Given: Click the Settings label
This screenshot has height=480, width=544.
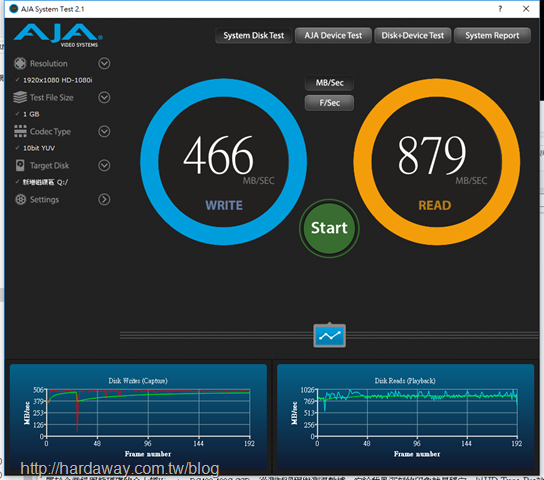Looking at the screenshot, I should click(x=44, y=199).
